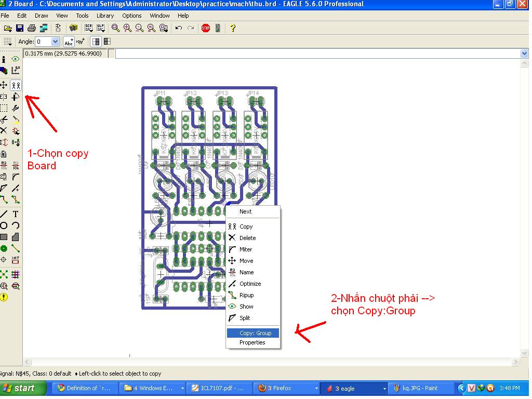Image resolution: width=532 pixels, height=399 pixels.
Task: Open the Errors warning tool
Action: [x=4, y=298]
